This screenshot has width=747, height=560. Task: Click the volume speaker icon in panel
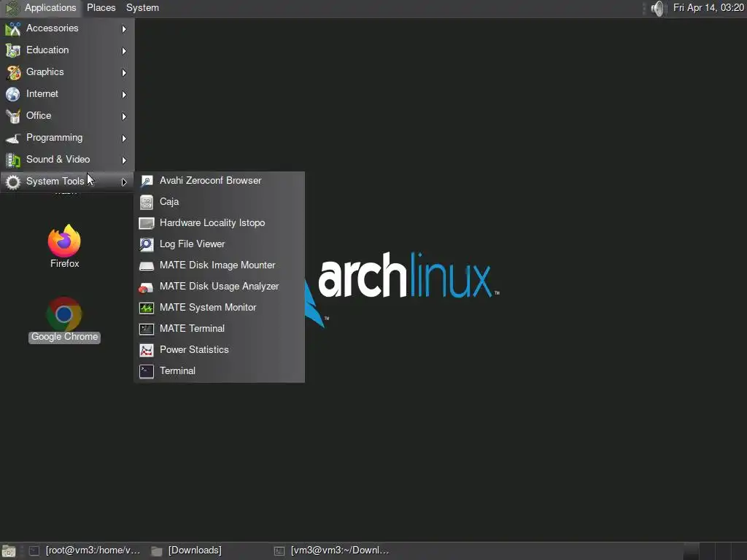coord(657,8)
